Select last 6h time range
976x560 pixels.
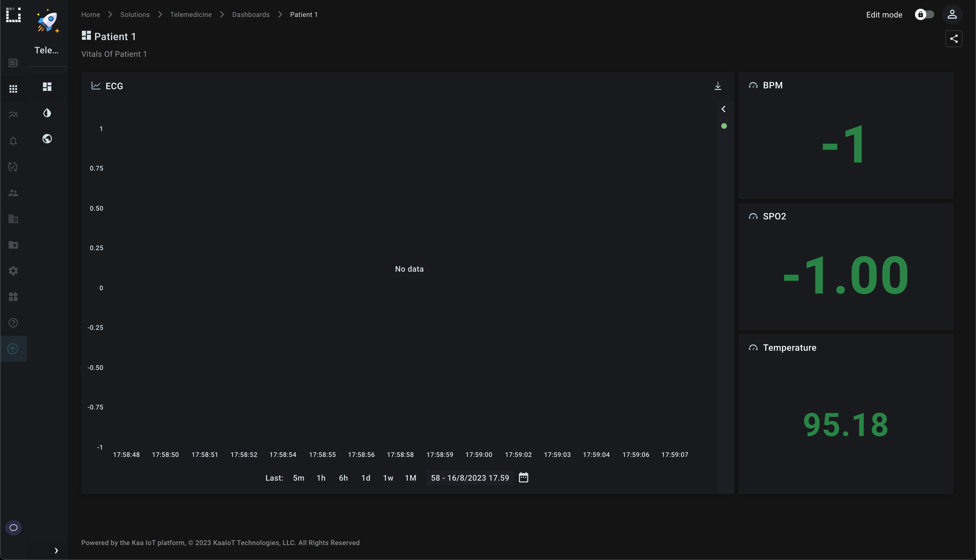344,478
